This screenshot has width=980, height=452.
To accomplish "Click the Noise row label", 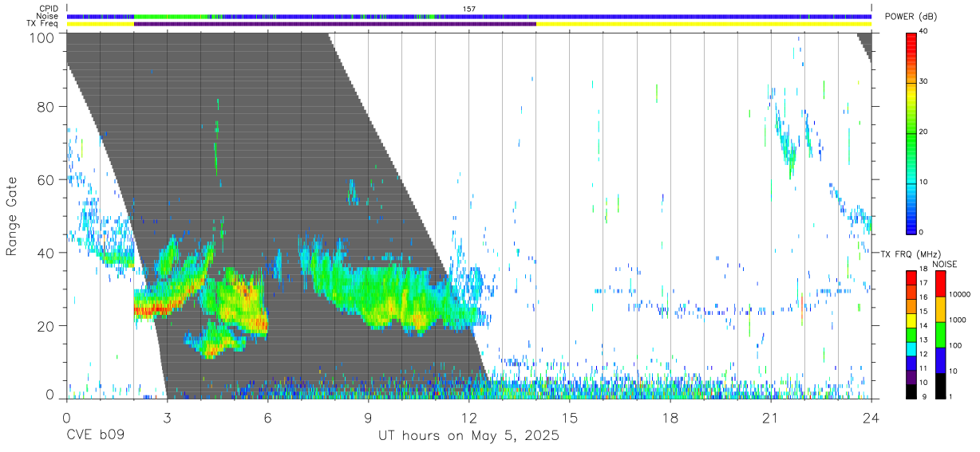I will 47,16.
